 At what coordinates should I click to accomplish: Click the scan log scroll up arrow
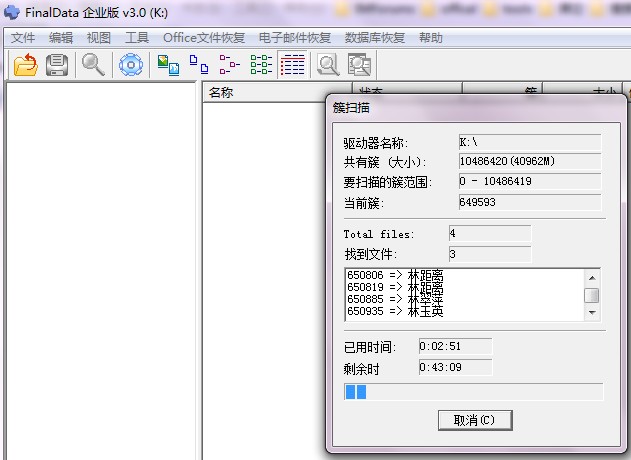pos(592,278)
